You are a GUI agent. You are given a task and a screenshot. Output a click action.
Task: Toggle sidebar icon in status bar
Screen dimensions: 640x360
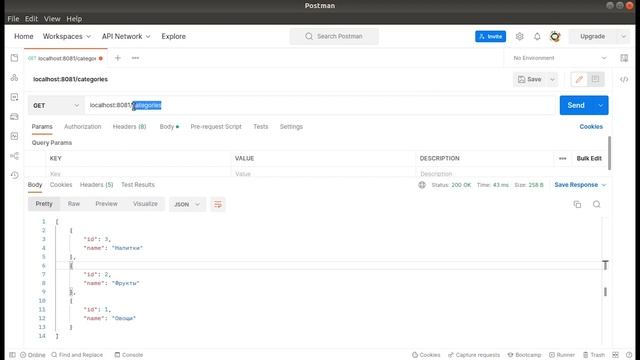tap(12, 355)
